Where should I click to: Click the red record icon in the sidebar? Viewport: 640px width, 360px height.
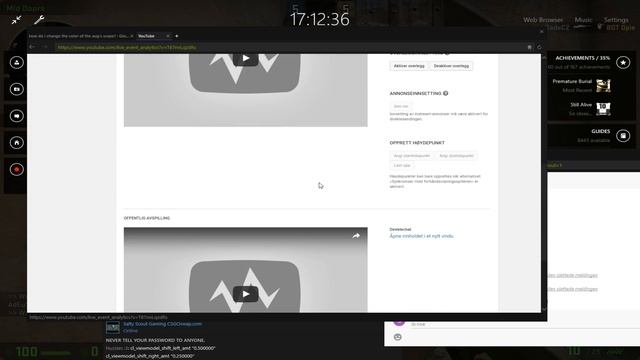pyautogui.click(x=17, y=169)
